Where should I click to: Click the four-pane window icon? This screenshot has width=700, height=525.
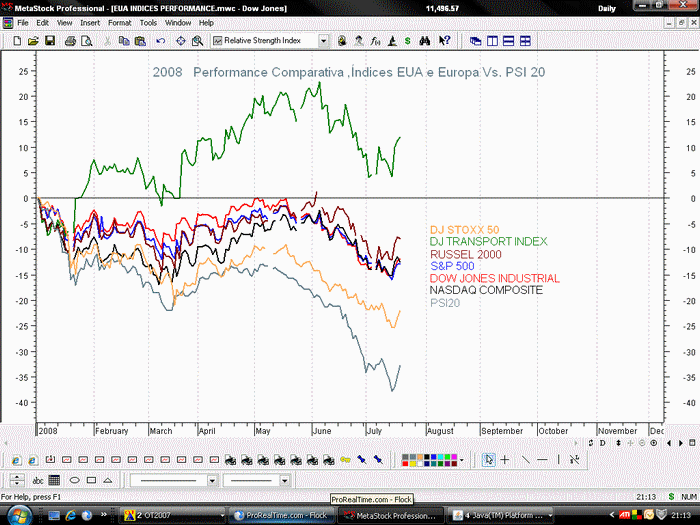(x=525, y=41)
